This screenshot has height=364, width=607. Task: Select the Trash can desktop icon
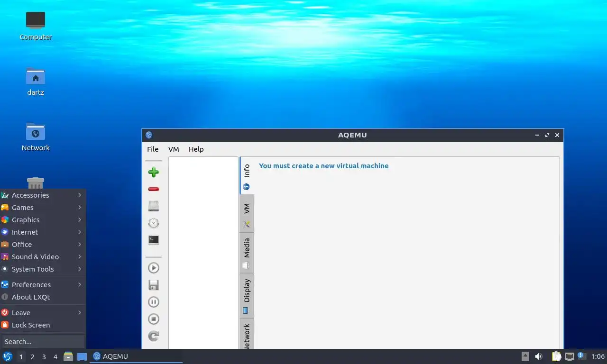(36, 183)
